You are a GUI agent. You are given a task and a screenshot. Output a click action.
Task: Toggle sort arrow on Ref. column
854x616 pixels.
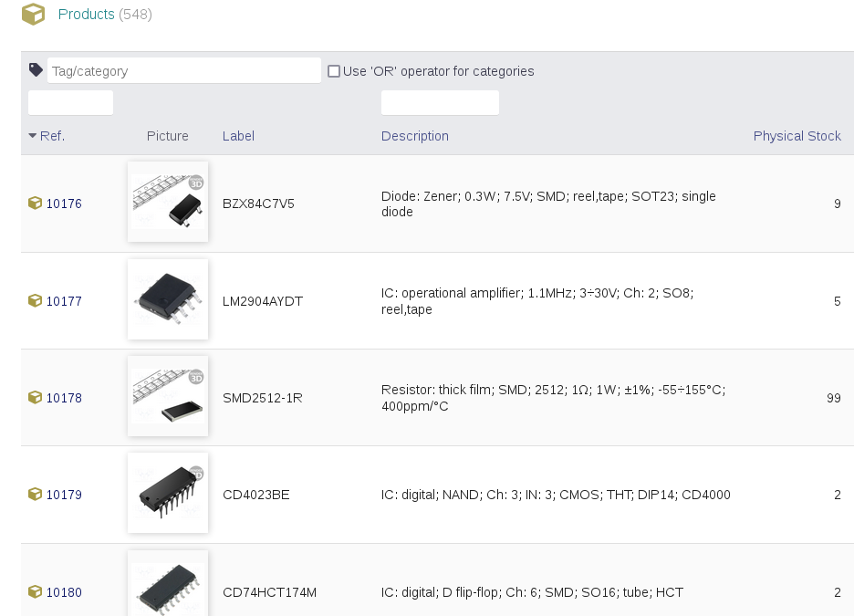33,136
